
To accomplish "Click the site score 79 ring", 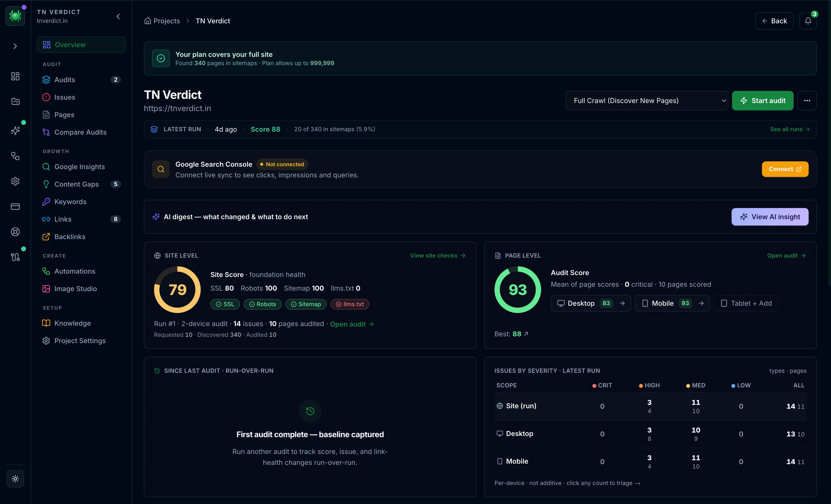I will tap(177, 290).
